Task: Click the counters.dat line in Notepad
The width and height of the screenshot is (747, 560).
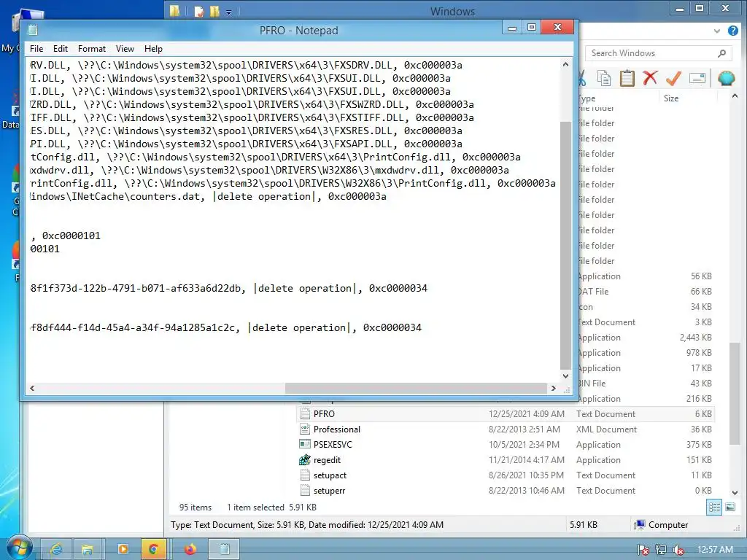Action: [208, 197]
